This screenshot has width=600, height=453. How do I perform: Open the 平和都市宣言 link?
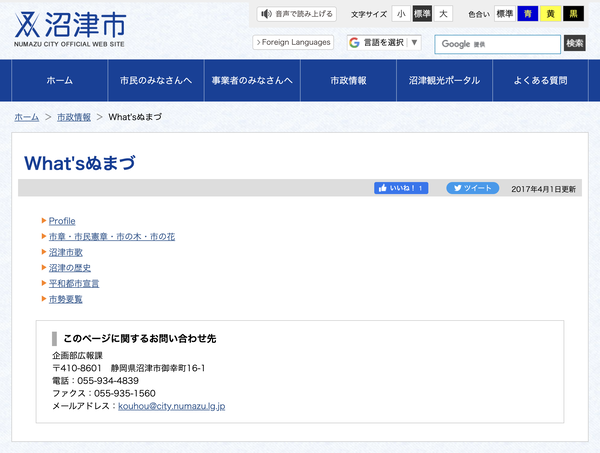[74, 284]
